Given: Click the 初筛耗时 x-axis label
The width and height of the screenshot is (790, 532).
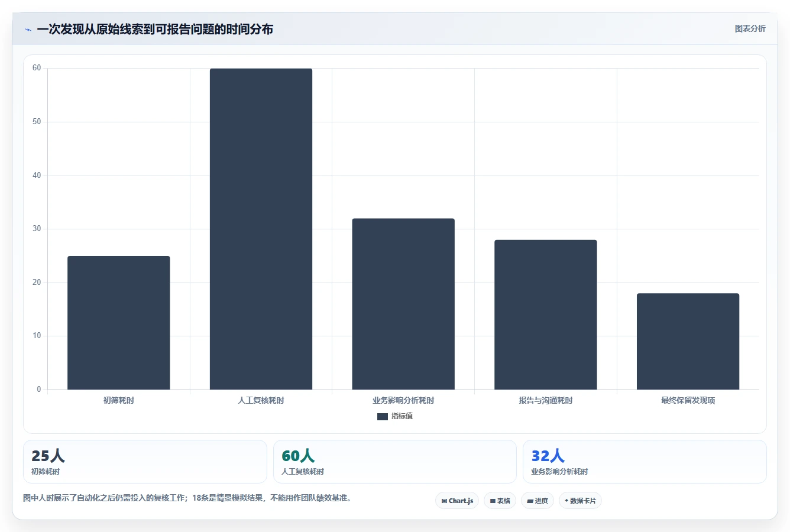Looking at the screenshot, I should [119, 400].
